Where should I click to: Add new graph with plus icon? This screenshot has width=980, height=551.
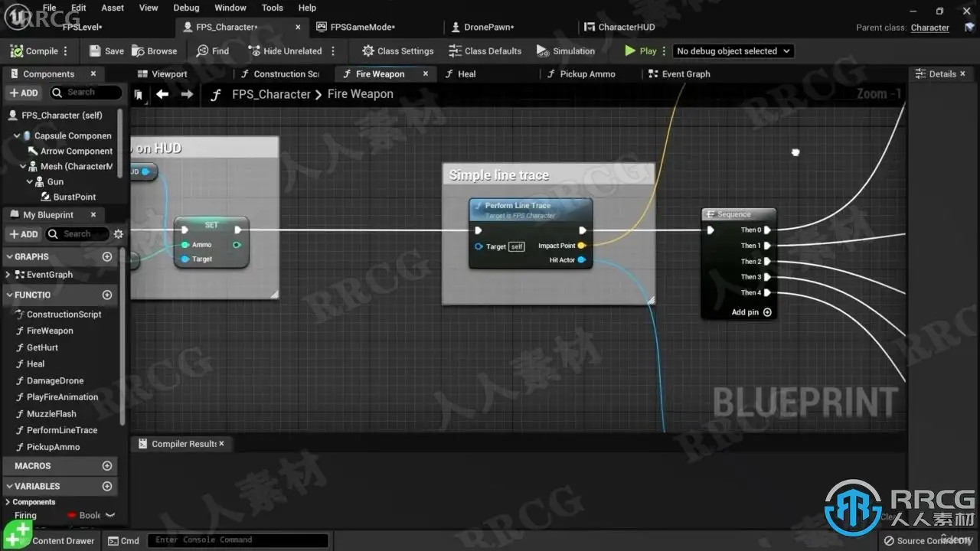(x=107, y=257)
